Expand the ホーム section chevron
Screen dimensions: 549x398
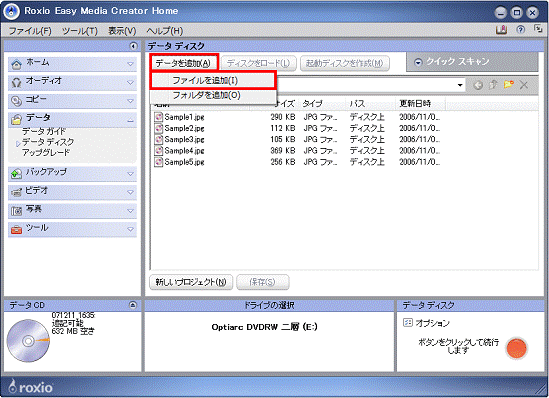(130, 64)
